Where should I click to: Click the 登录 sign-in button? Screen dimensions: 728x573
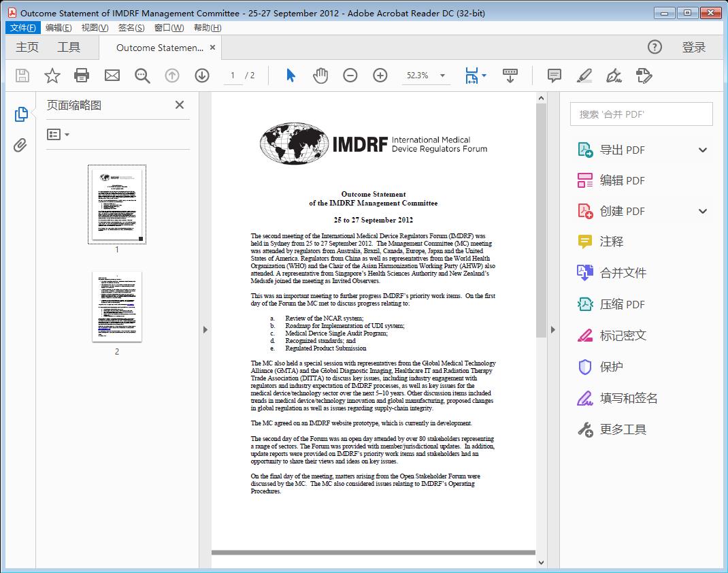pyautogui.click(x=694, y=47)
